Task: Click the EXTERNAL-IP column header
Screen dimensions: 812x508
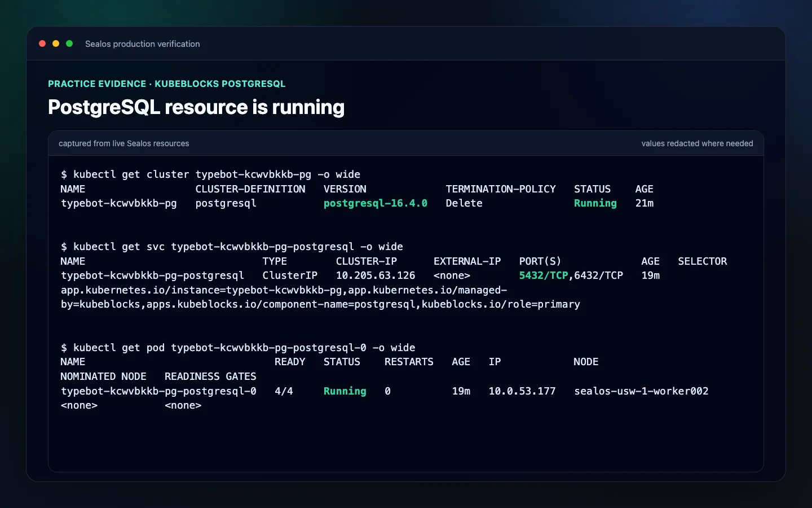Action: coord(467,261)
